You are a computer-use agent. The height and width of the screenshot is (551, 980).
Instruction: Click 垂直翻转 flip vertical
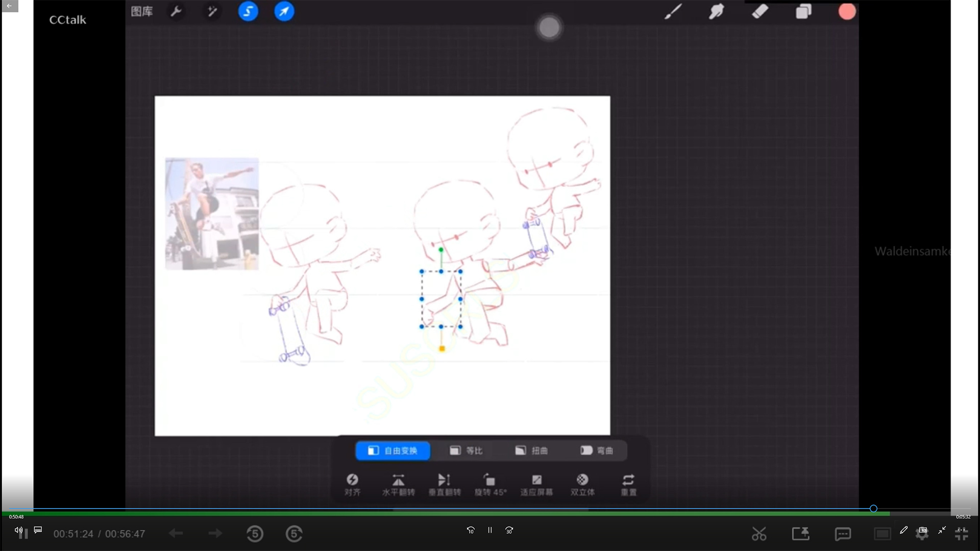pyautogui.click(x=444, y=484)
